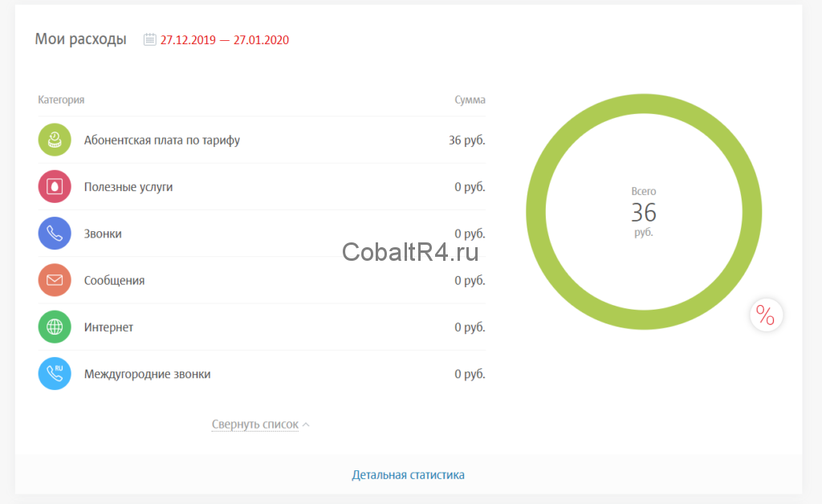Select Абонентская плата по тарифу row label

pos(161,140)
